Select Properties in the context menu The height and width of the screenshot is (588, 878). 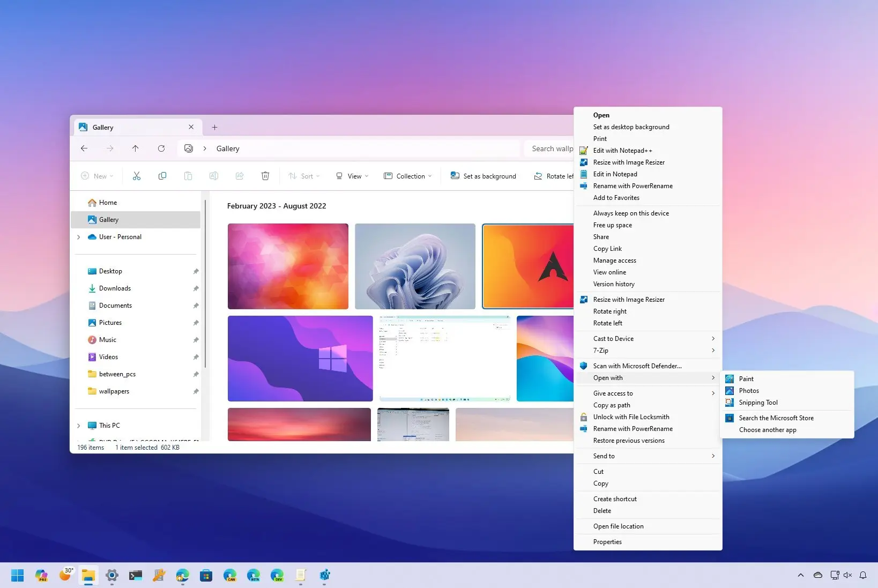pos(607,542)
